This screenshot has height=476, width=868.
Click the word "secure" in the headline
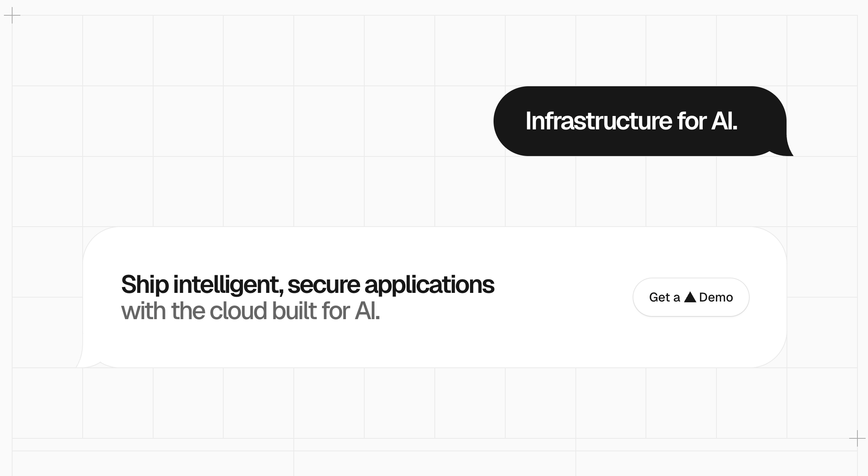(324, 284)
